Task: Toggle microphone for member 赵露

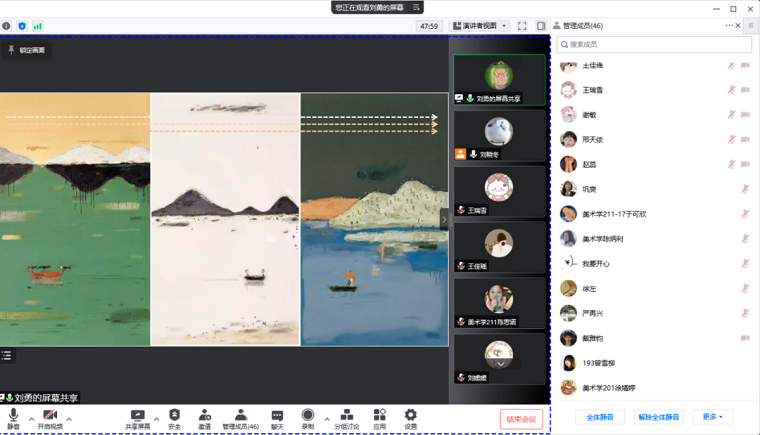Action: tap(731, 164)
